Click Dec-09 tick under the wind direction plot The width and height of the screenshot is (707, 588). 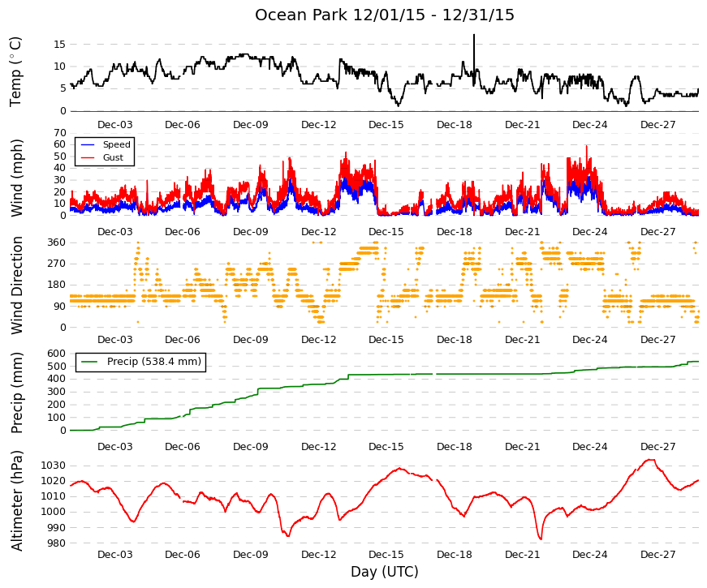click(x=250, y=340)
